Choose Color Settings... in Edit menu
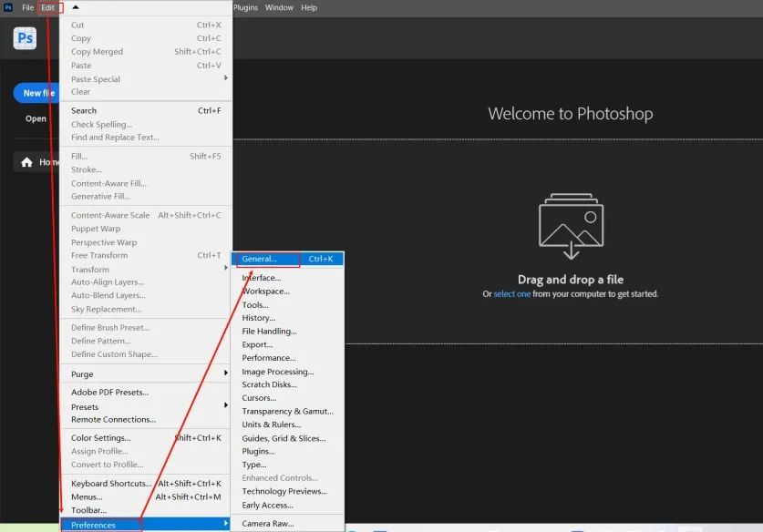 click(x=100, y=437)
